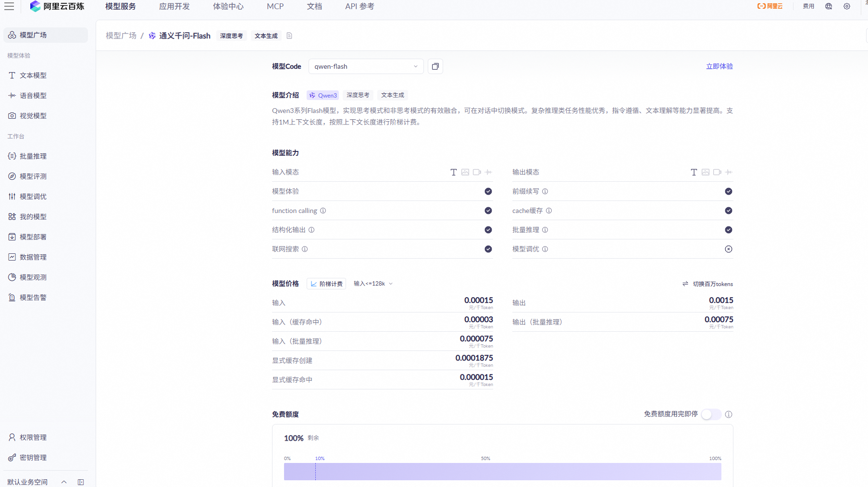The image size is (868, 487).
Task: Toggle 免费额度用完即停 switch
Action: pyautogui.click(x=711, y=414)
